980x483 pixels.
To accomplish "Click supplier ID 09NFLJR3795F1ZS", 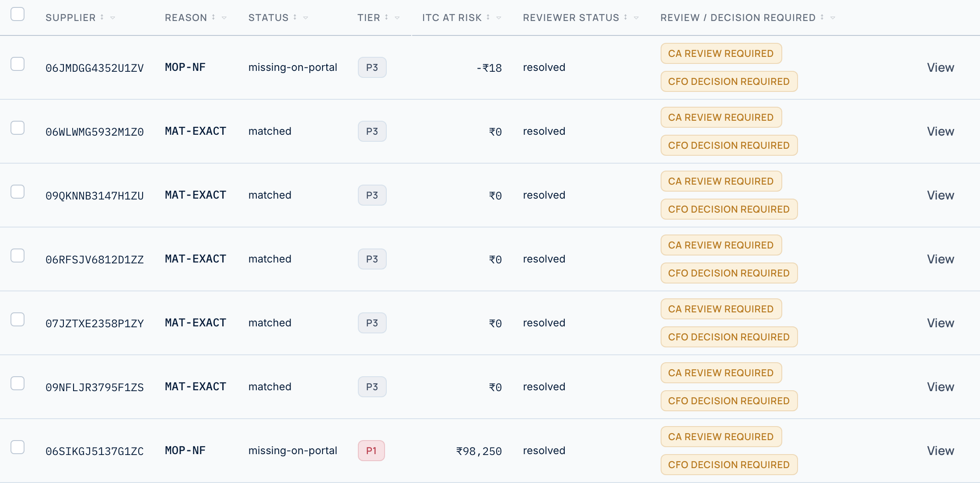I will [94, 387].
